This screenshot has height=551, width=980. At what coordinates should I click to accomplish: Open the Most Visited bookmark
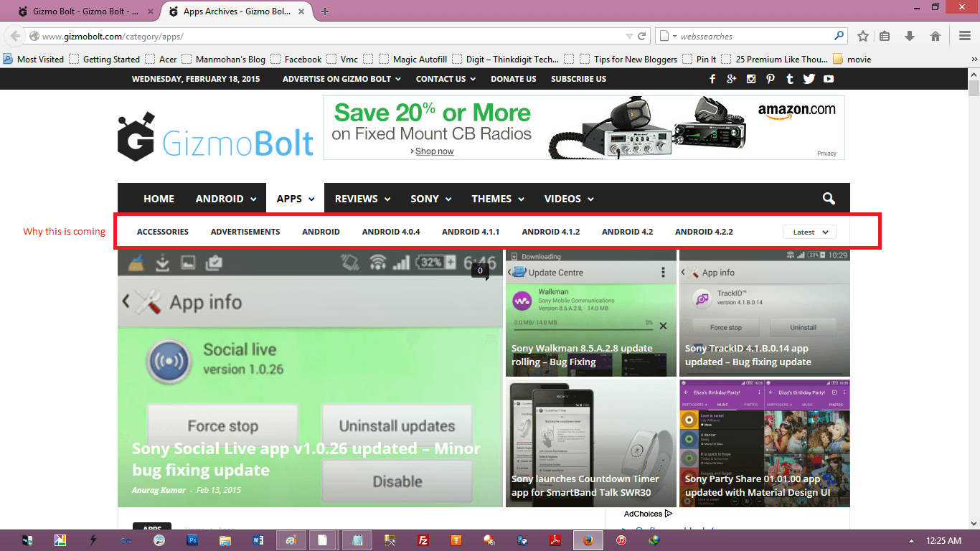coord(34,59)
